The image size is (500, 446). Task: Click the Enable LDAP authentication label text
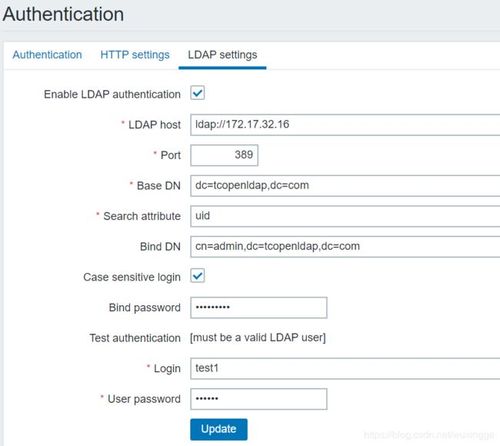click(x=112, y=94)
